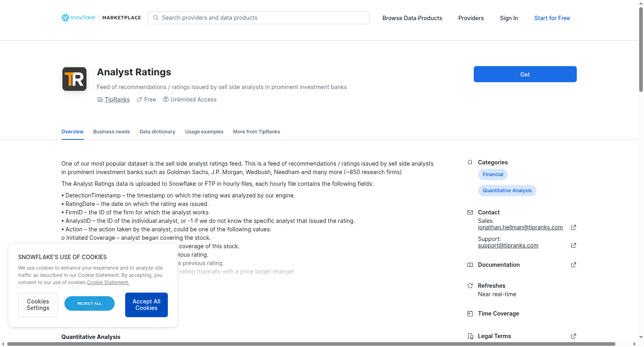Screen dimensions: 644x347
Task: Open external link icon beside sales email
Action: [x=574, y=227]
